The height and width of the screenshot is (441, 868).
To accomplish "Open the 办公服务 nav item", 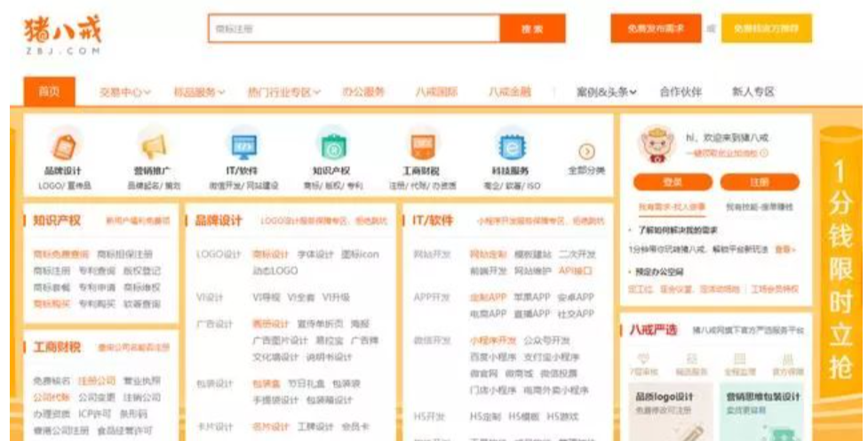I will click(363, 92).
